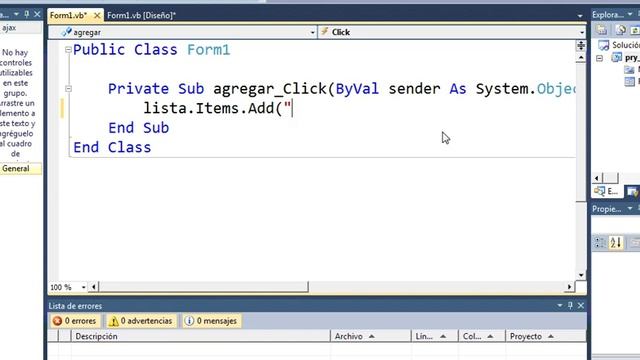This screenshot has height=360, width=640.
Task: Click the warning triangle icon in advertencias
Action: [113, 321]
